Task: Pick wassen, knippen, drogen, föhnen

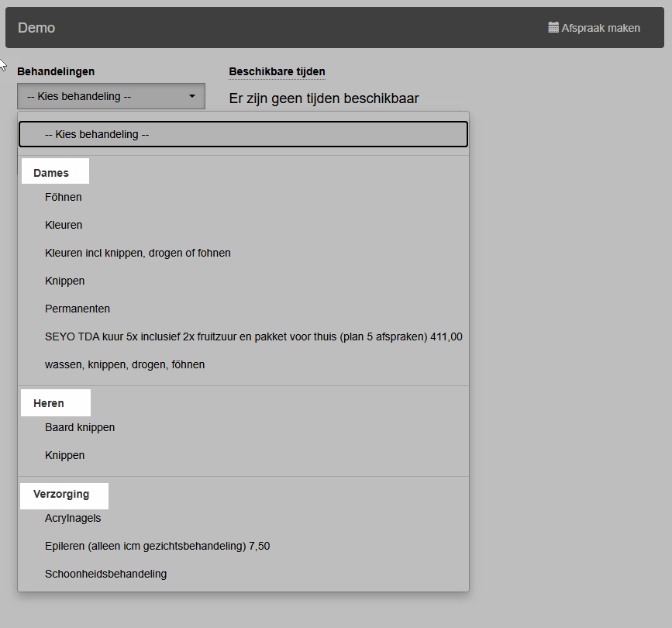Action: pyautogui.click(x=125, y=364)
